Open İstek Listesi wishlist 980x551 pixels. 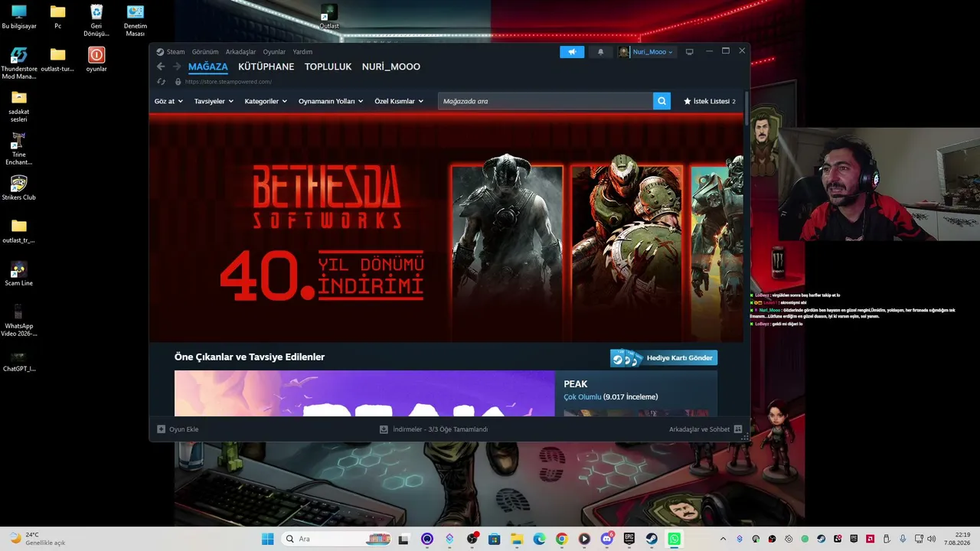(x=710, y=101)
